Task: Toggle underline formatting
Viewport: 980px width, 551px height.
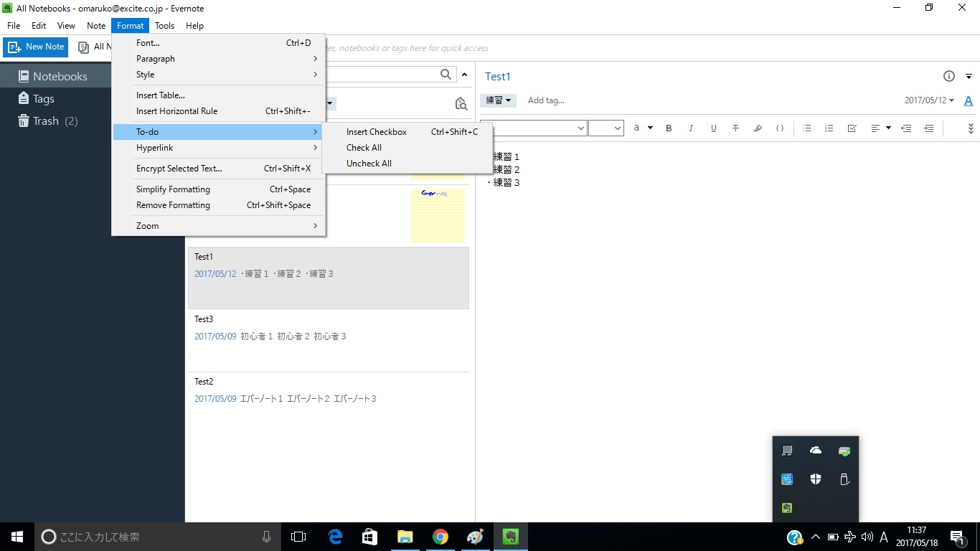Action: pos(713,128)
